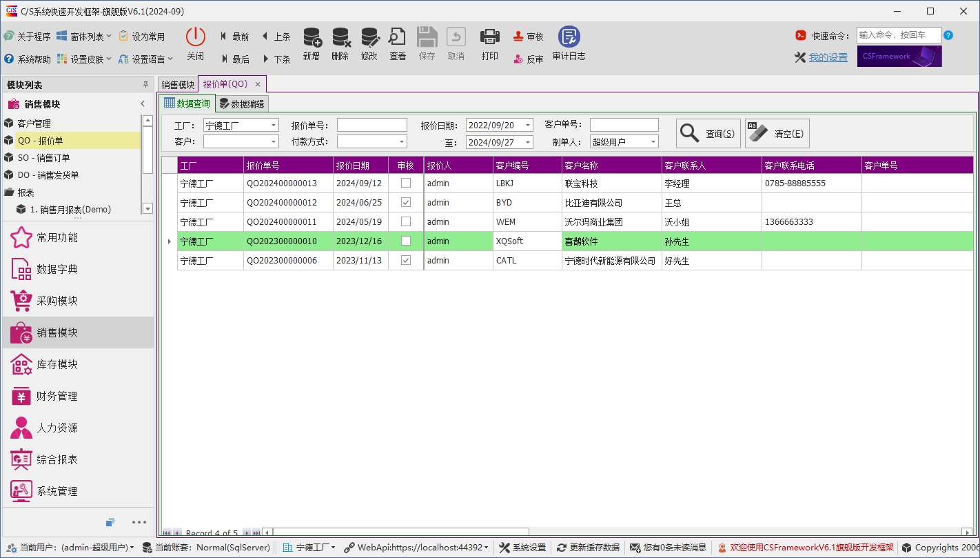Click 系统设置 in status bar
The width and height of the screenshot is (980, 558).
522,548
